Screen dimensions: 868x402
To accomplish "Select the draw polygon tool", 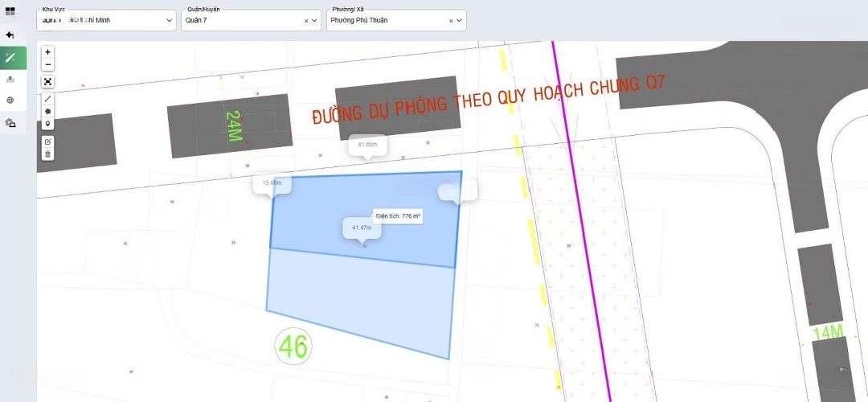I will coord(48,111).
